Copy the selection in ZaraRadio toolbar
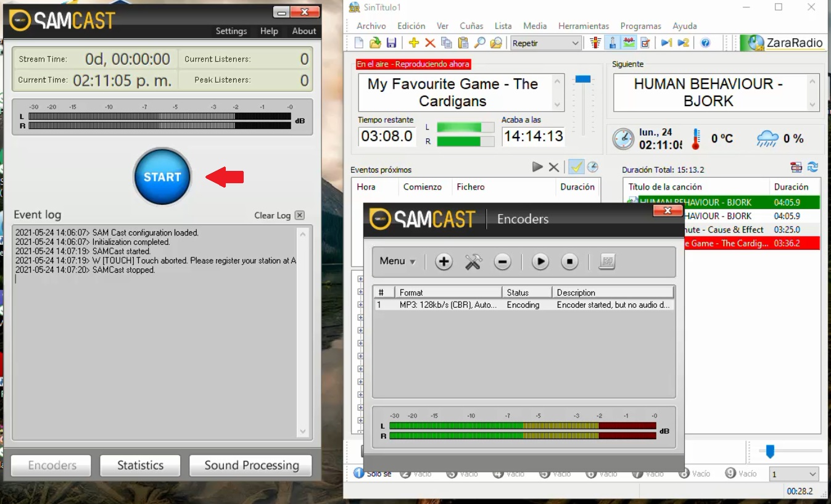This screenshot has height=504, width=831. coord(447,43)
